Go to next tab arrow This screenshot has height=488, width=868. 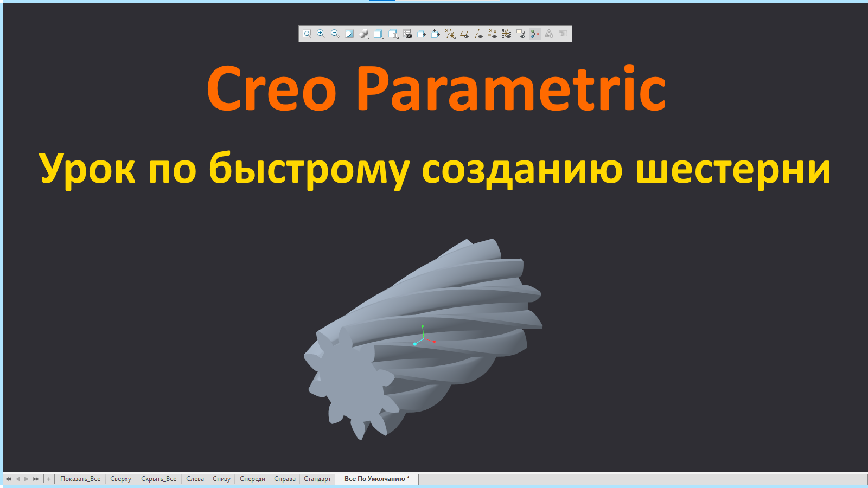click(27, 479)
